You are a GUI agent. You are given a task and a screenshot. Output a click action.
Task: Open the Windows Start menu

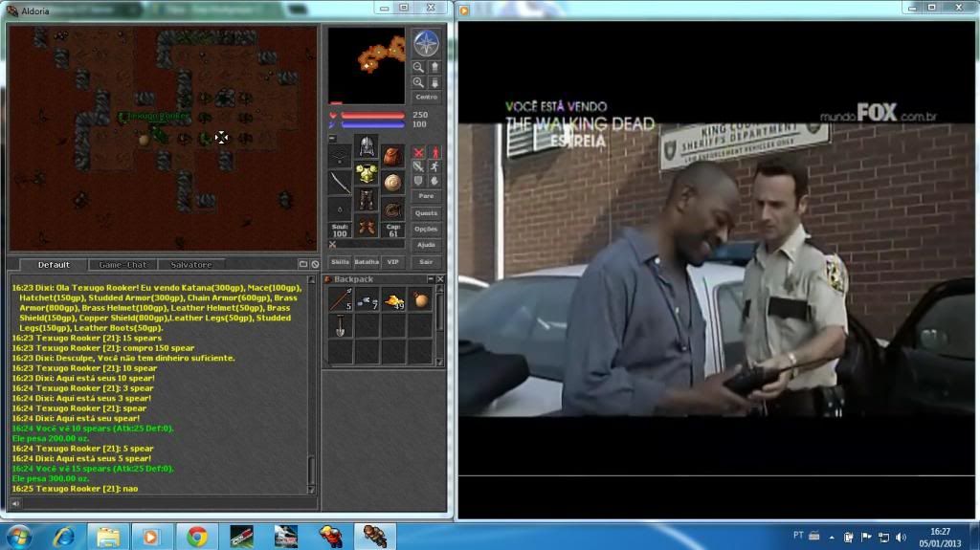18,537
